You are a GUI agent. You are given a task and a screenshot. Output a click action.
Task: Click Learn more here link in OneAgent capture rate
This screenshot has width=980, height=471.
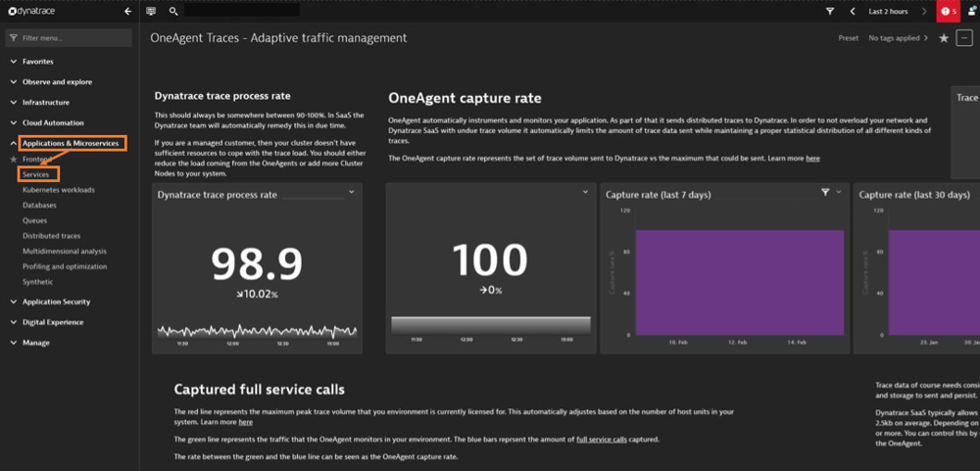(x=812, y=159)
